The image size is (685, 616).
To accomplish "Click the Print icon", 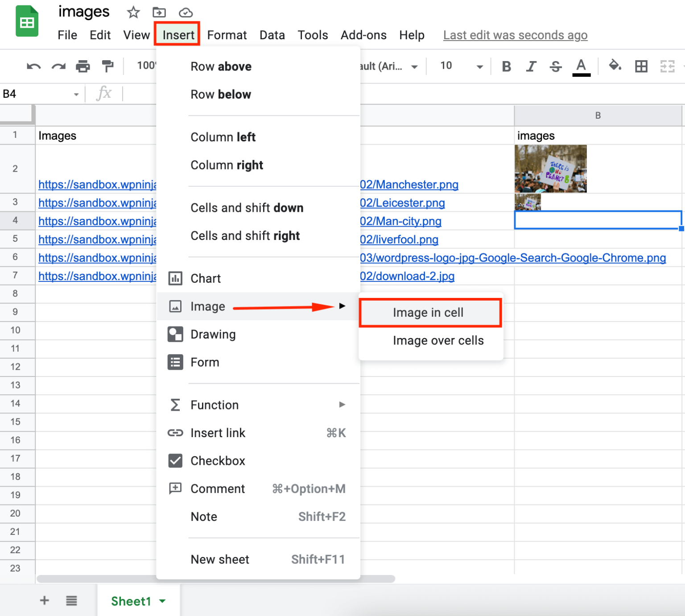I will coord(83,66).
